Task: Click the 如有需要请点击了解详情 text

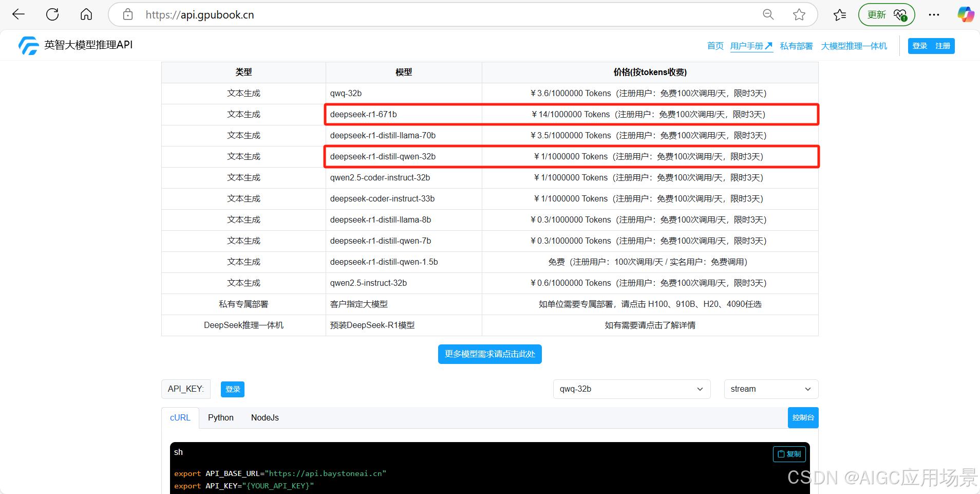Action: [x=650, y=325]
